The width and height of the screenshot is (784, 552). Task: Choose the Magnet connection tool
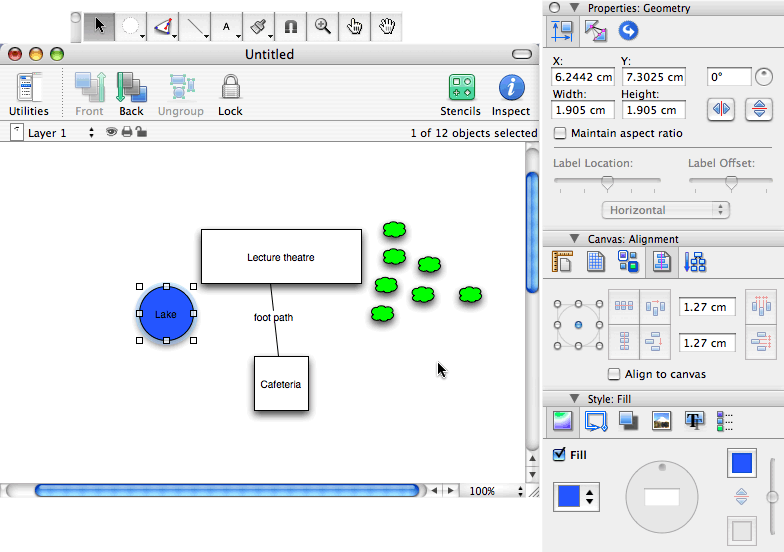pos(291,27)
